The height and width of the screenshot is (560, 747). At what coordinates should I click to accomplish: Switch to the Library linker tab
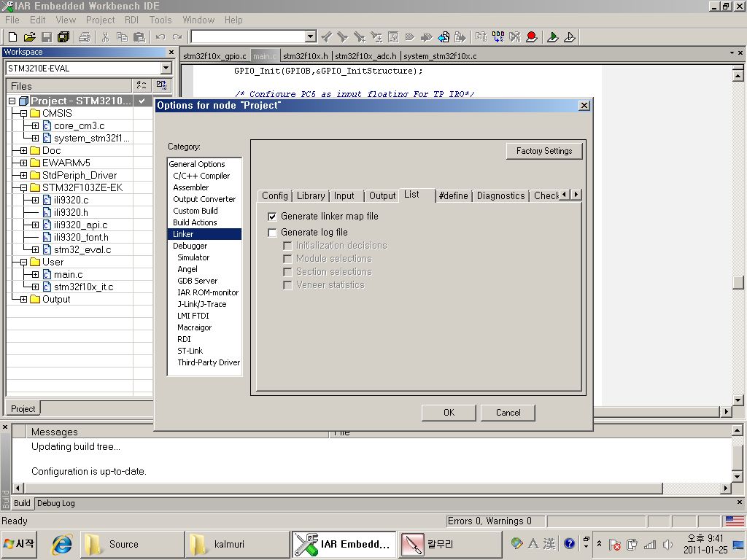311,195
